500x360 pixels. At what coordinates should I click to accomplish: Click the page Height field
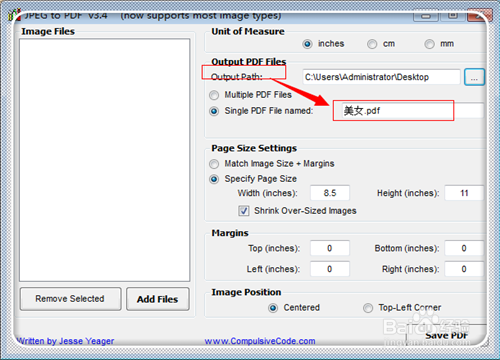[464, 193]
